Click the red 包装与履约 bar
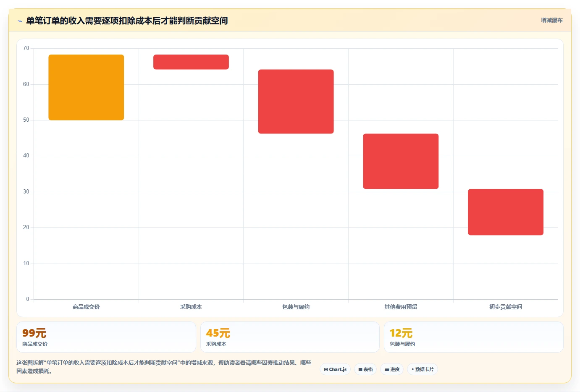The height and width of the screenshot is (392, 580). 296,102
